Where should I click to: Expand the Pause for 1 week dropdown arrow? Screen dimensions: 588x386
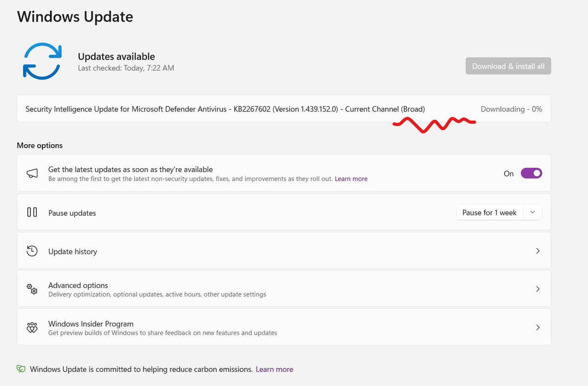click(x=533, y=212)
